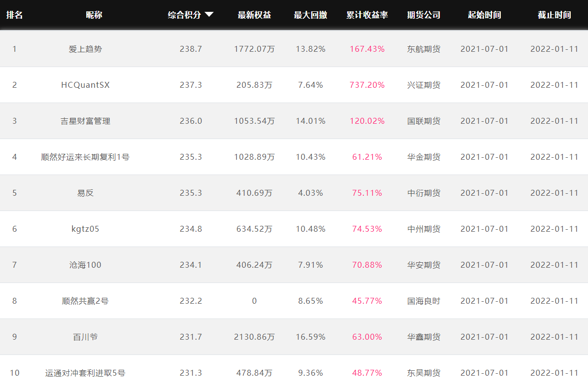Click score 232.2
588x389 pixels.
pos(191,301)
